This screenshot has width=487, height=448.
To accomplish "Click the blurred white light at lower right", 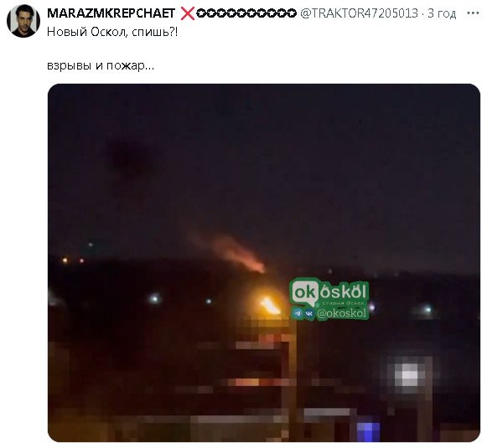I will point(409,375).
